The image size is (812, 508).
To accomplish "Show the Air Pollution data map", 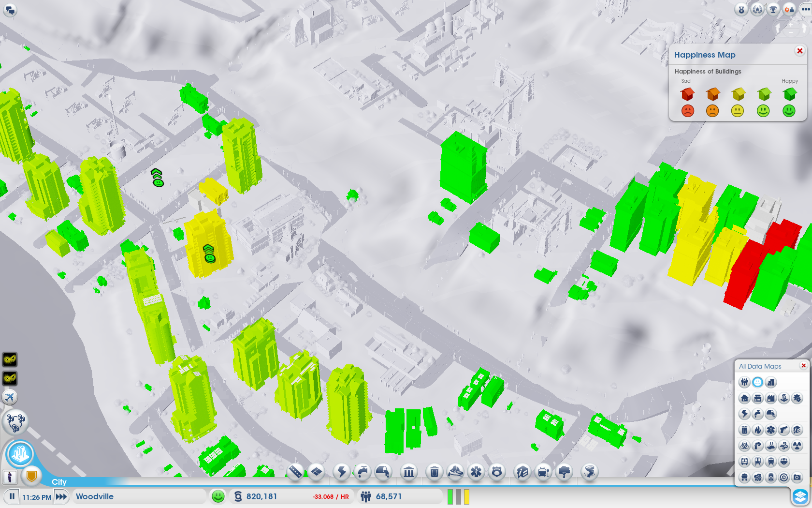I will 757,446.
